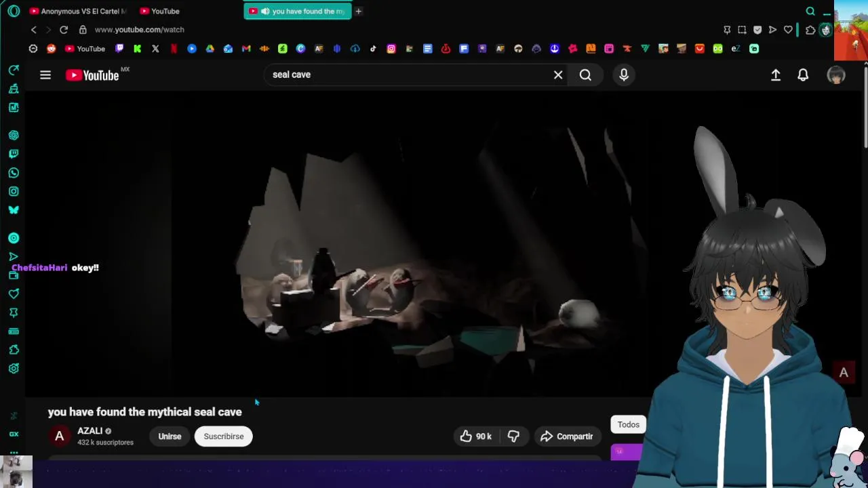The height and width of the screenshot is (488, 868).
Task: Click the address bar URL
Action: tap(140, 30)
